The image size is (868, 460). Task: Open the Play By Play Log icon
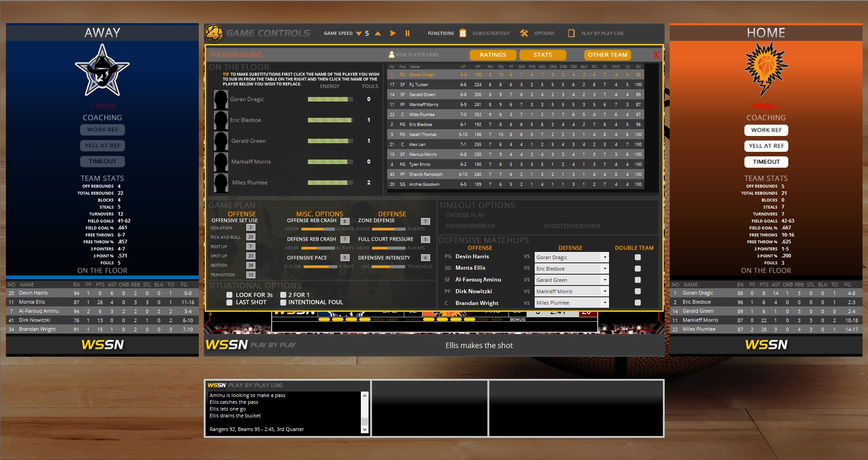[571, 33]
